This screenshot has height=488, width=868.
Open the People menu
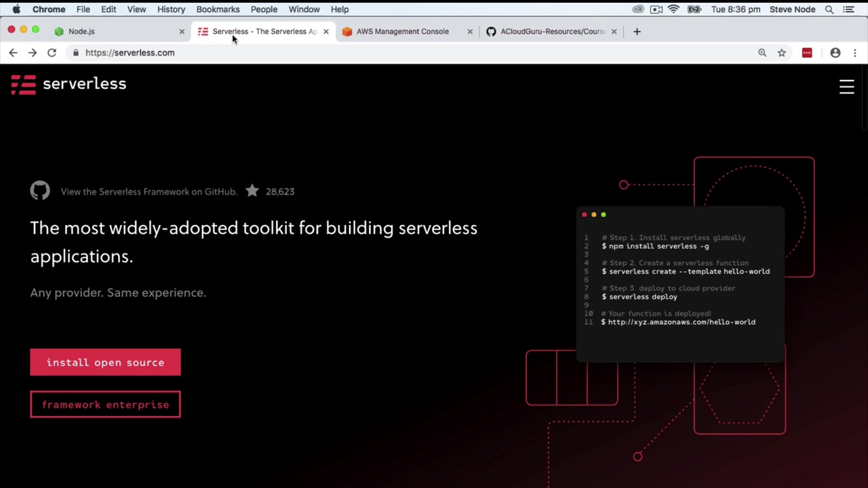tap(264, 9)
